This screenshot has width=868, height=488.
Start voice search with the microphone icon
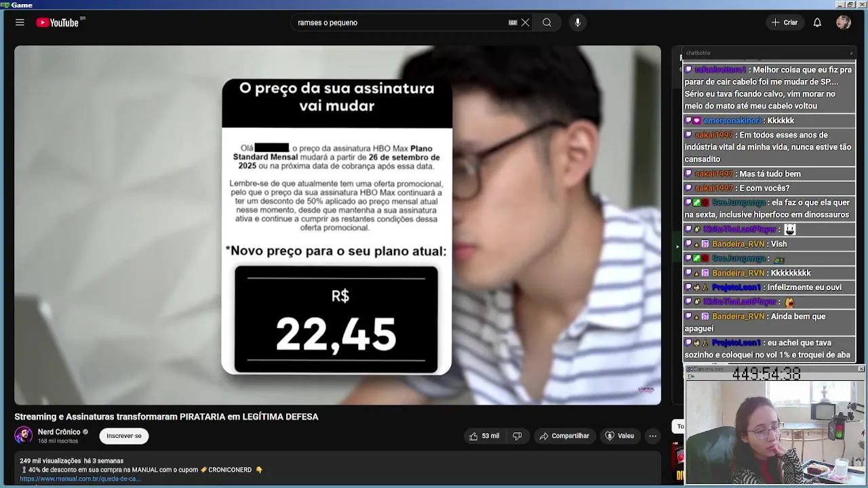click(578, 22)
